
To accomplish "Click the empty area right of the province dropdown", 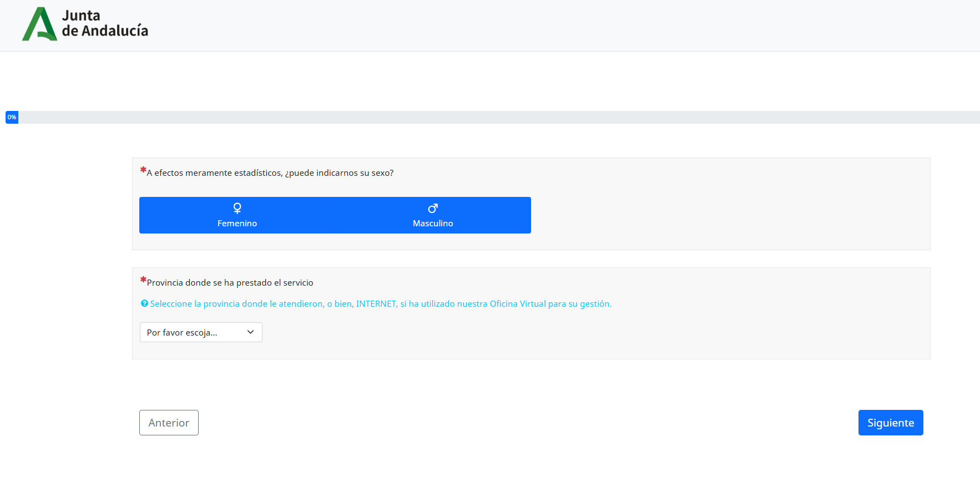I will point(555,332).
